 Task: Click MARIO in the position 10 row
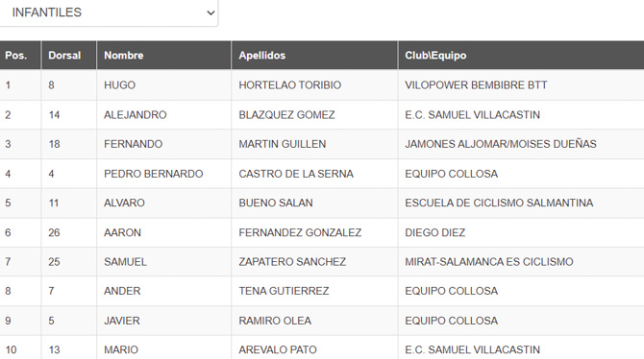pyautogui.click(x=121, y=349)
